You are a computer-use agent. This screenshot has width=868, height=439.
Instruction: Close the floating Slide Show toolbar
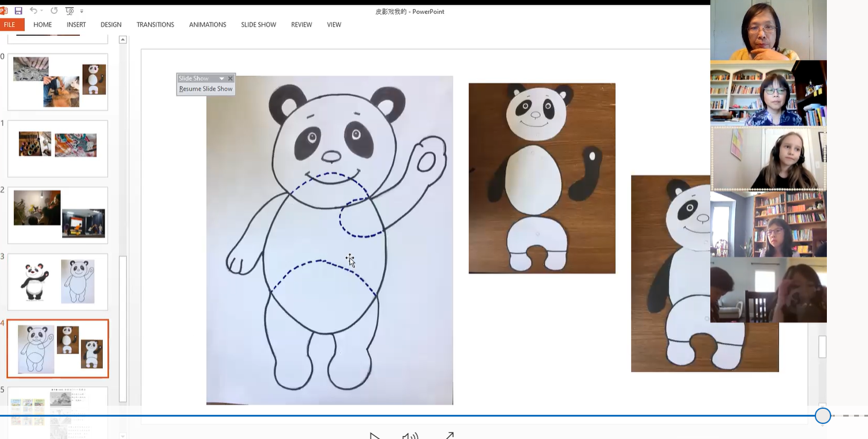click(230, 78)
